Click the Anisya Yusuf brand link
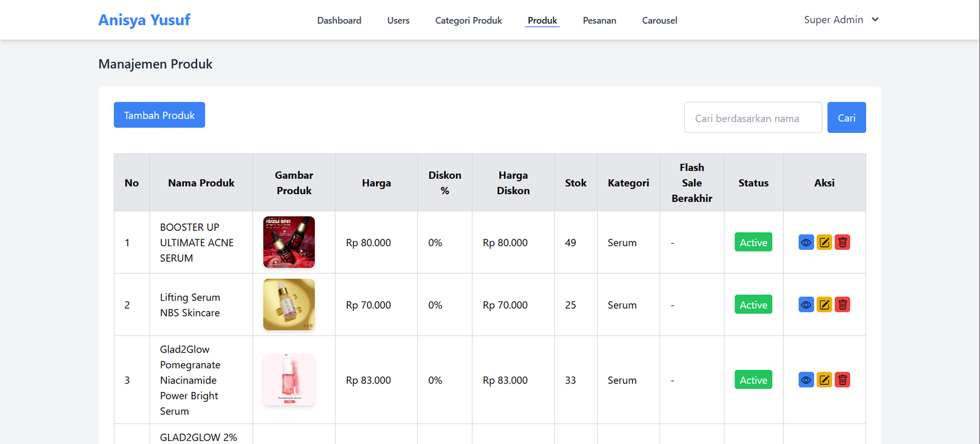 click(145, 20)
